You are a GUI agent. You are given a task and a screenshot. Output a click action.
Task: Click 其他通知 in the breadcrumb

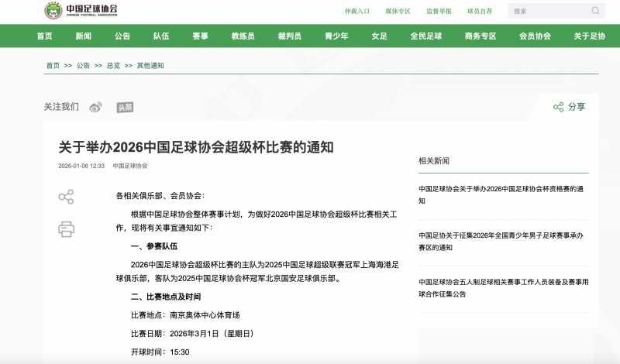point(150,66)
